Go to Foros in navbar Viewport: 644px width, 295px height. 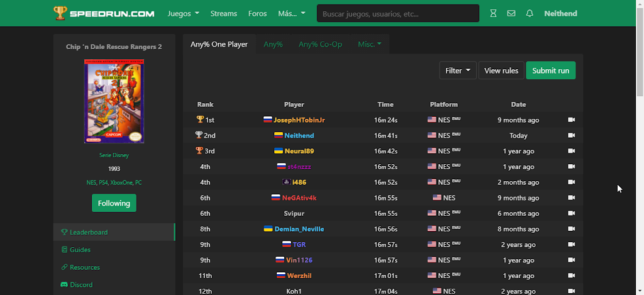pos(257,14)
